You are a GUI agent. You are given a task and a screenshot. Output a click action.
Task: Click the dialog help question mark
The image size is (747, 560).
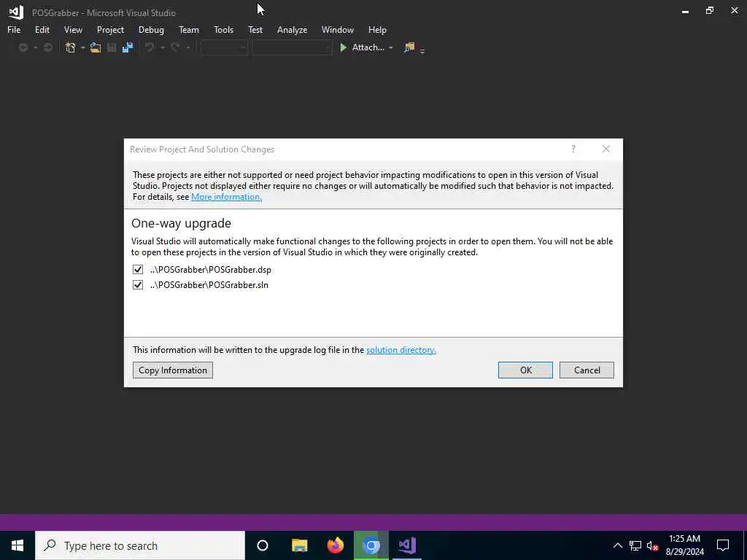click(x=573, y=149)
